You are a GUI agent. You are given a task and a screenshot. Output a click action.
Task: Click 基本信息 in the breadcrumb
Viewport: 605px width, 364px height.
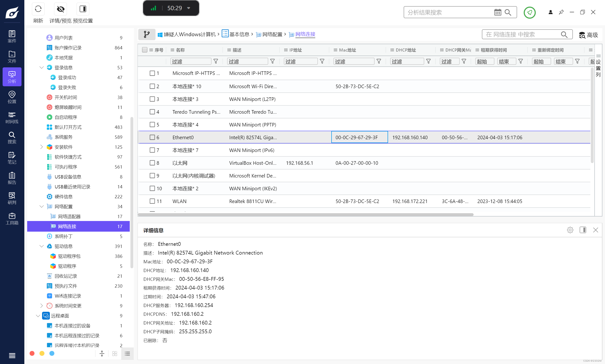pyautogui.click(x=239, y=34)
